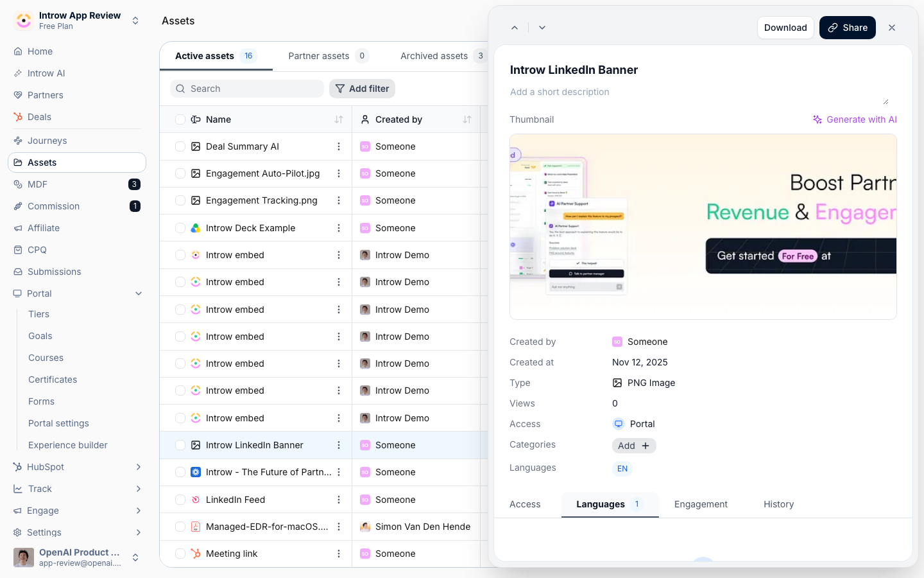Click the PDF icon of Managed-EDR-for-macOS
Viewport: 924px width, 578px height.
(196, 527)
